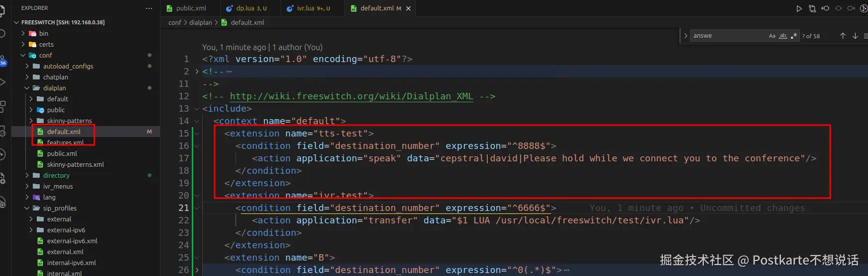The image size is (868, 276).
Task: Switch to the dp.lua tab
Action: [x=250, y=8]
